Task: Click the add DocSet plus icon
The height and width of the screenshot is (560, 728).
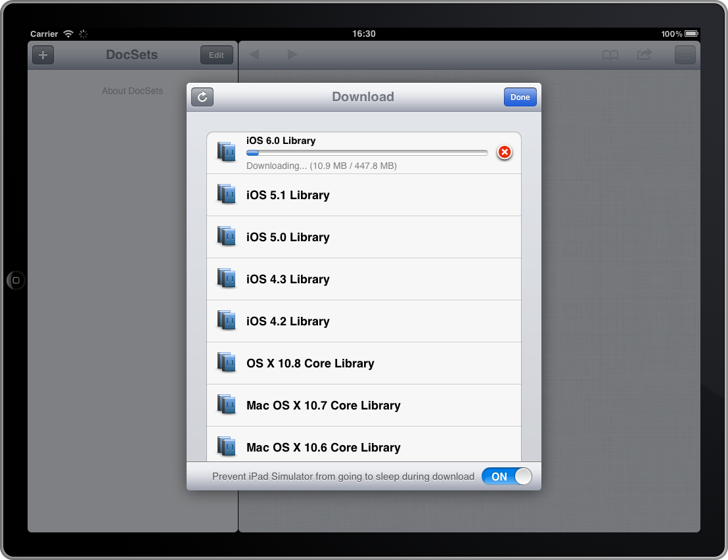Action: pos(43,55)
